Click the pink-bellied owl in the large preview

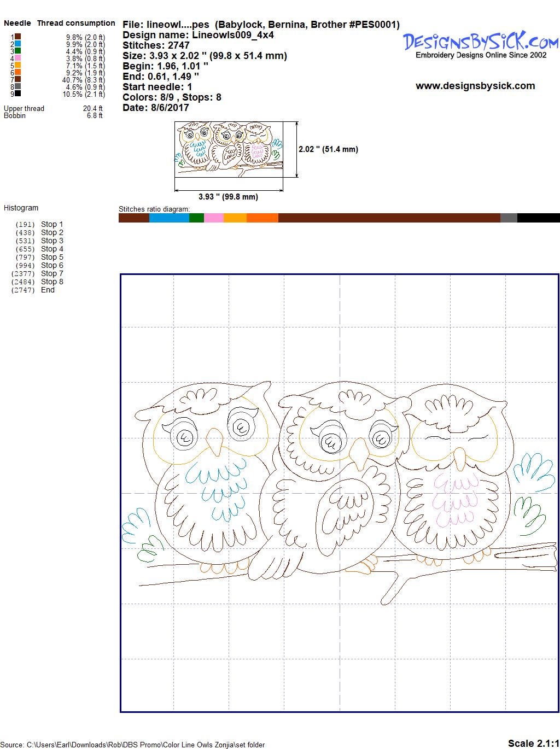(454, 481)
